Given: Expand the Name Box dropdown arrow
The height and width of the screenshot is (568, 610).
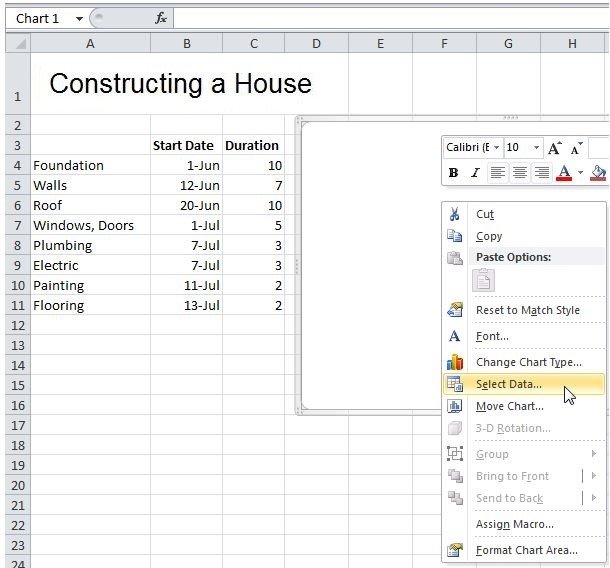Looking at the screenshot, I should pos(79,19).
